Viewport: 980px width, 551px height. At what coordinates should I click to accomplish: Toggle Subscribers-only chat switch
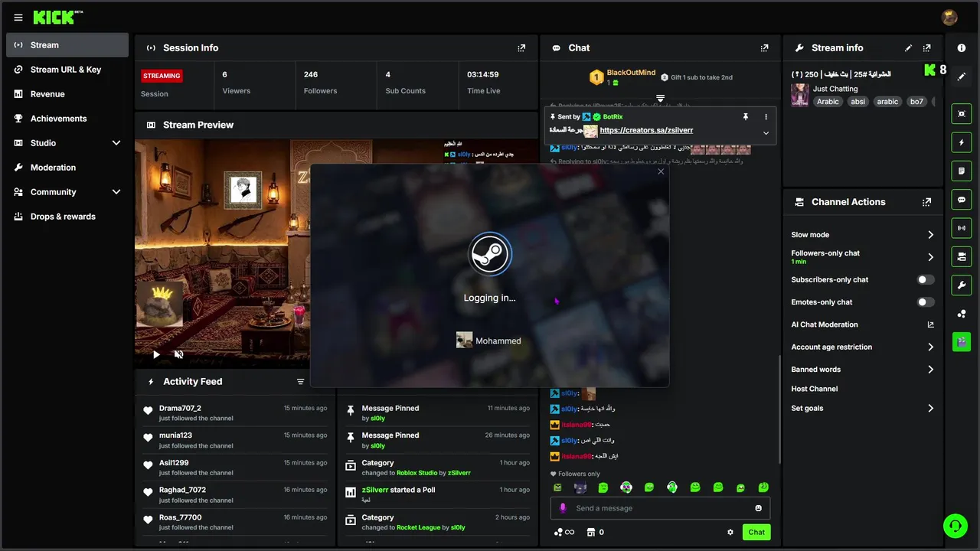(926, 280)
